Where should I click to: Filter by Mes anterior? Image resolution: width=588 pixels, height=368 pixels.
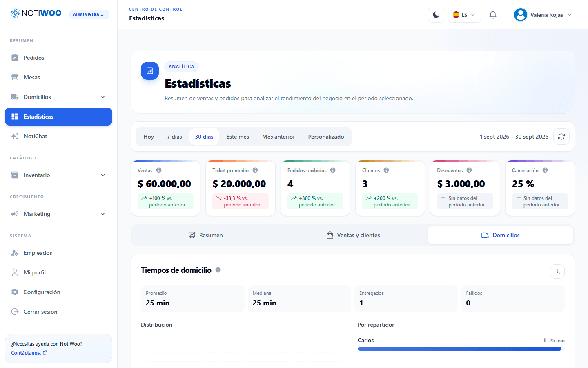(278, 137)
